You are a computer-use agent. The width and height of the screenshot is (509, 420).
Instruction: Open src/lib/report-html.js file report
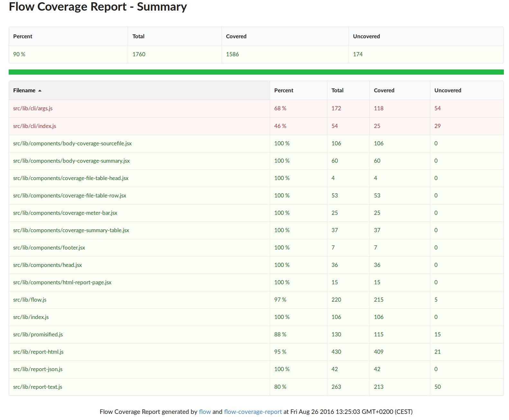click(38, 352)
